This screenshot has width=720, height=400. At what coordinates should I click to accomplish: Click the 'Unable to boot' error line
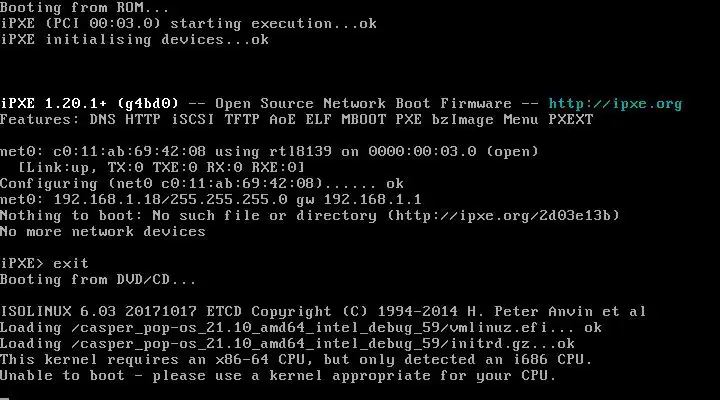60,375
